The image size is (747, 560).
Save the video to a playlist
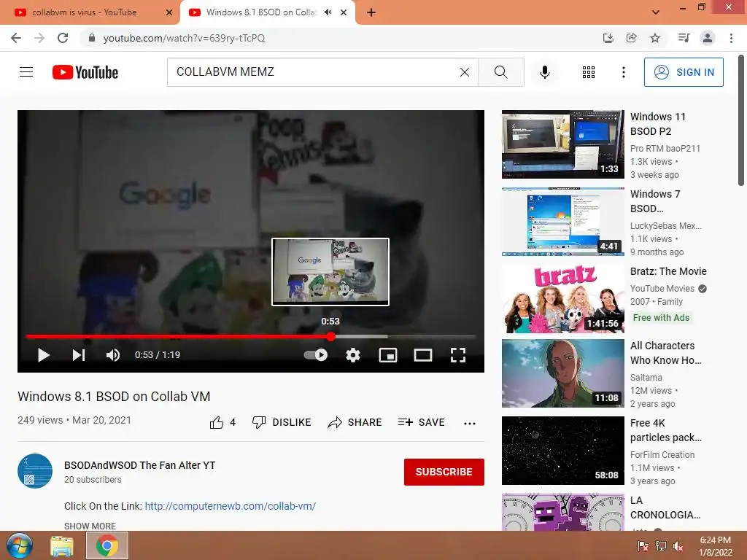coord(421,422)
